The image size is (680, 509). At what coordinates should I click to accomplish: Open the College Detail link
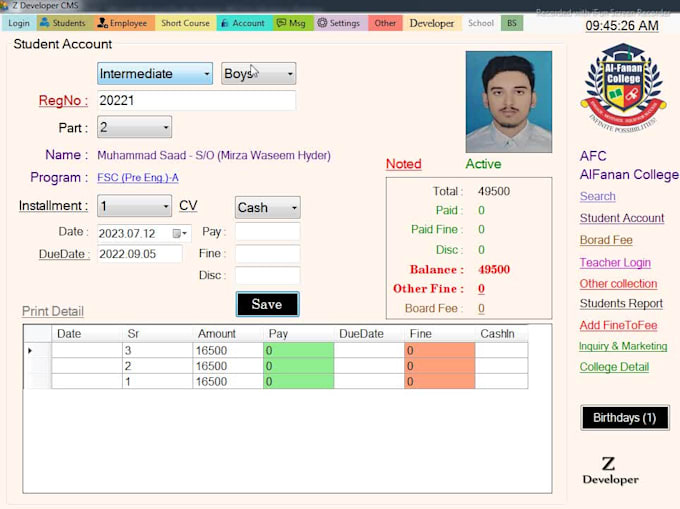(x=614, y=367)
